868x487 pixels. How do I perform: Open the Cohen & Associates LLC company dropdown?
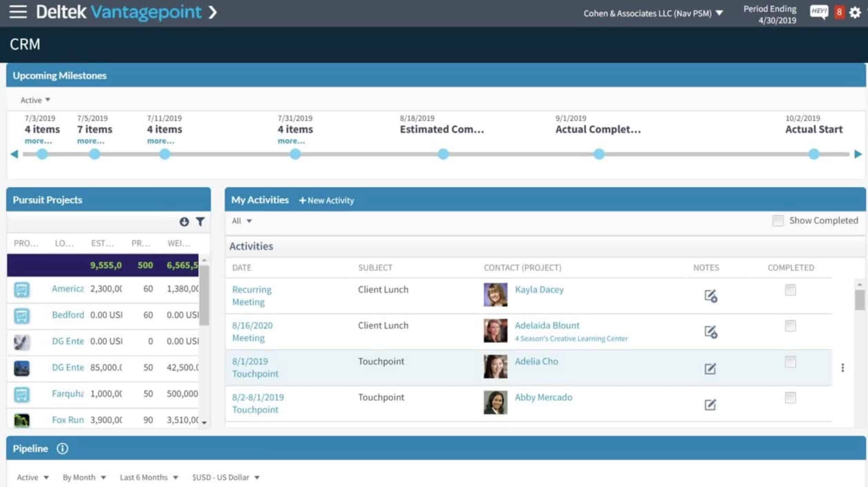[x=653, y=13]
